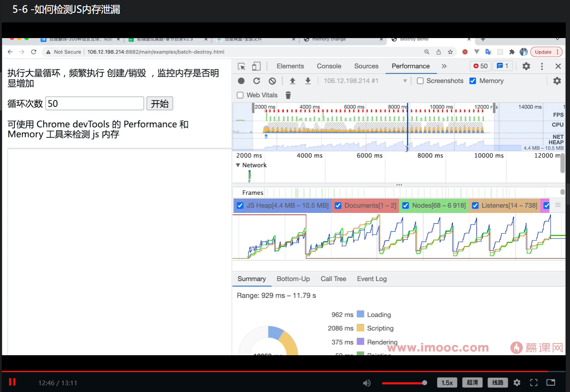Switch to the Sources tab
This screenshot has width=570, height=392.
point(366,66)
